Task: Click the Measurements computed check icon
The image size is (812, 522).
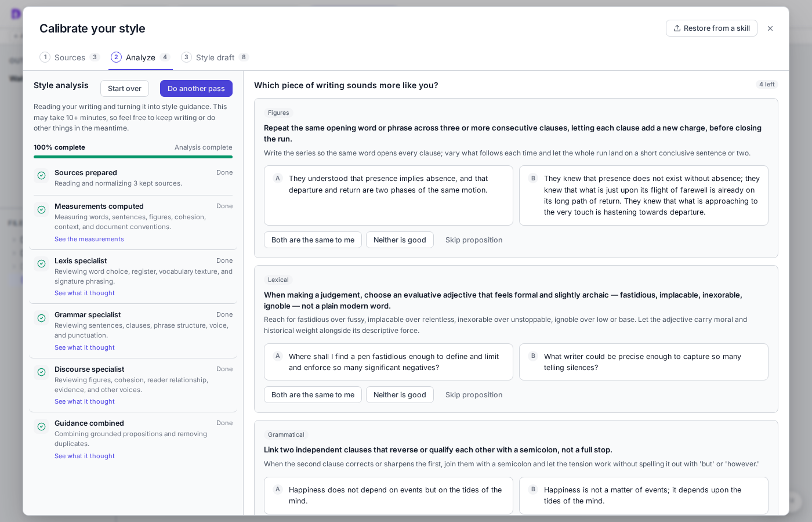Action: pos(42,209)
